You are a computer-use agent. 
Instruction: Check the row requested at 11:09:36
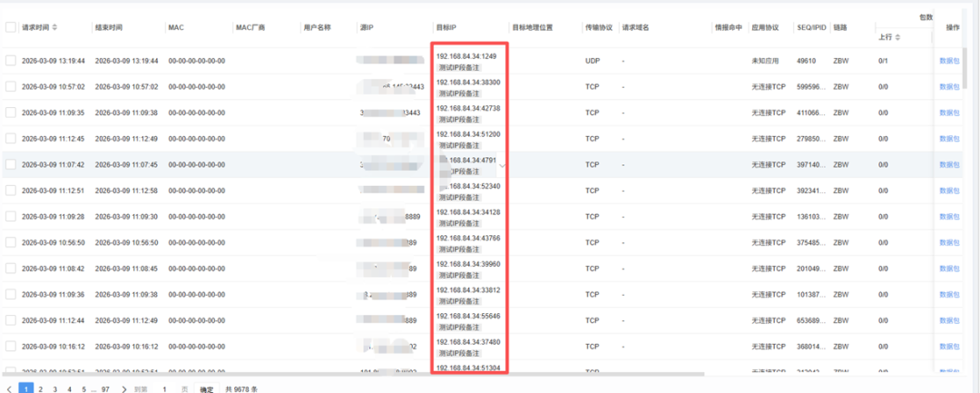(x=11, y=294)
